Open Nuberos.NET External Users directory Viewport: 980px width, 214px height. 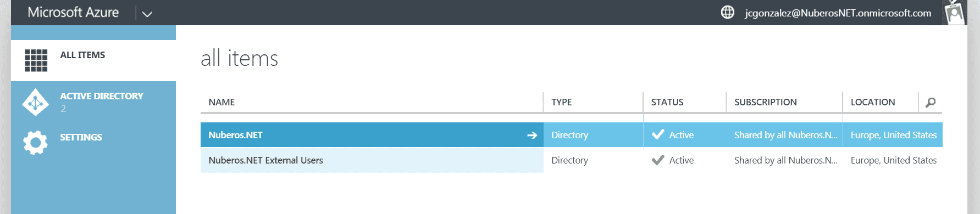point(265,160)
